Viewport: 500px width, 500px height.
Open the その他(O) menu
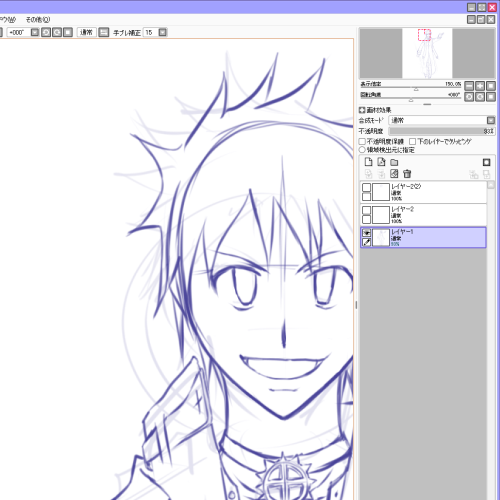pos(38,20)
